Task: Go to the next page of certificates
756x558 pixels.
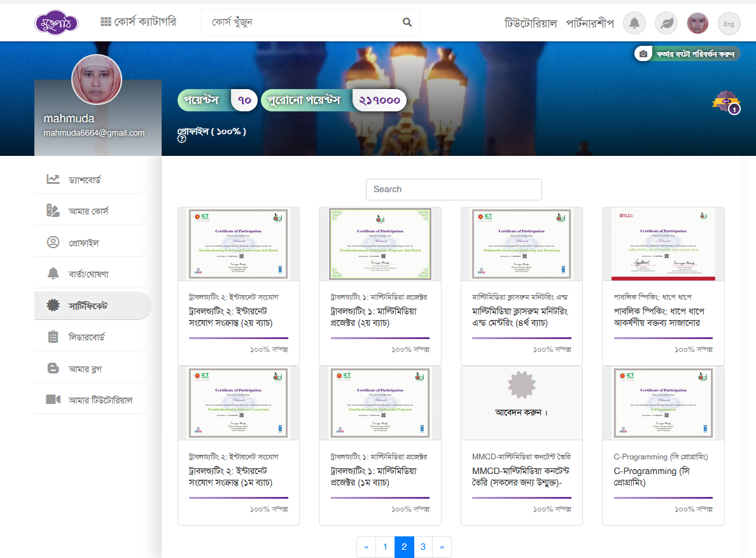Action: click(x=442, y=547)
